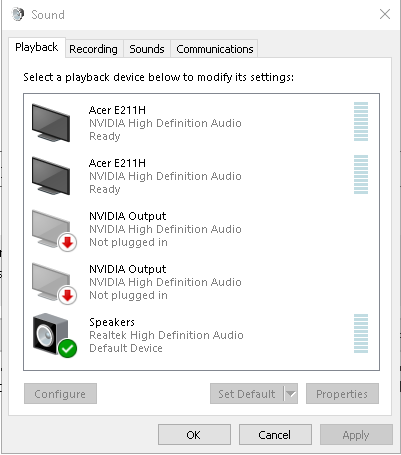Expand the Set Default dropdown arrow
Screen dimensions: 401x455
(291, 394)
